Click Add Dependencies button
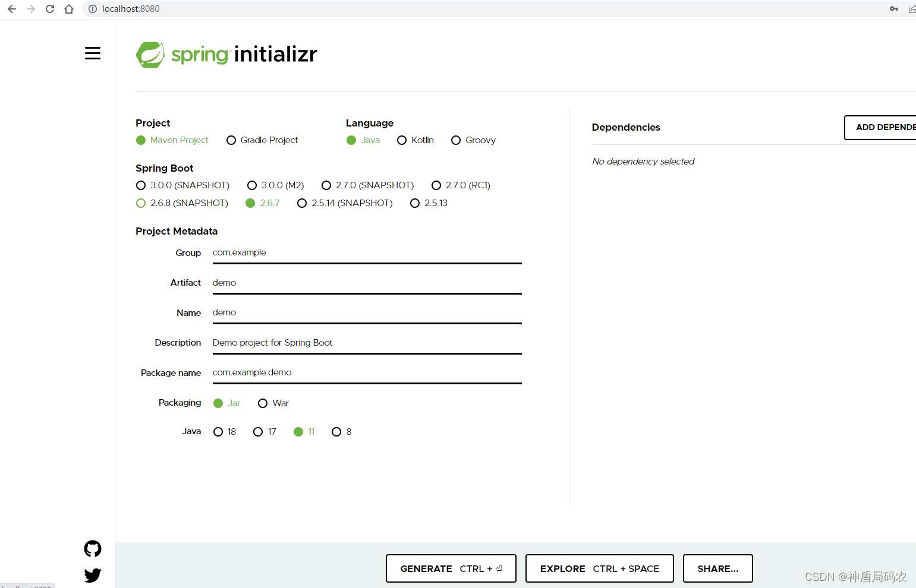The width and height of the screenshot is (916, 588). pyautogui.click(x=880, y=127)
